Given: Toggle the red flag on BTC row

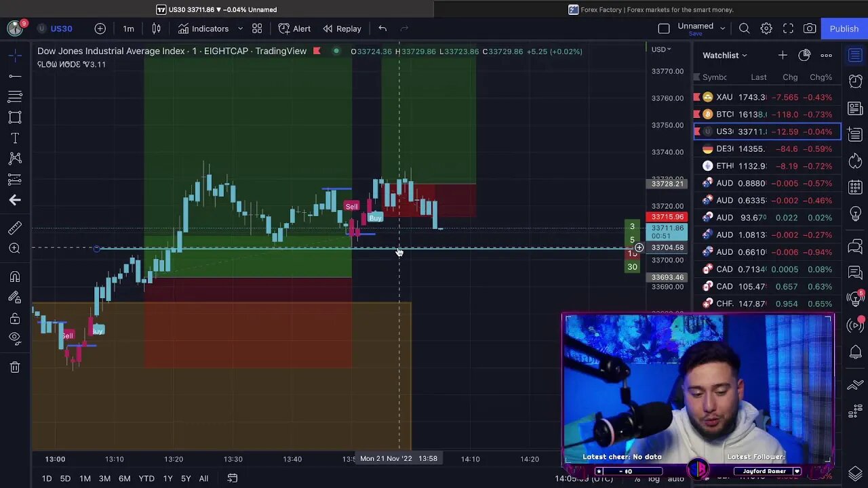Looking at the screenshot, I should 697,115.
